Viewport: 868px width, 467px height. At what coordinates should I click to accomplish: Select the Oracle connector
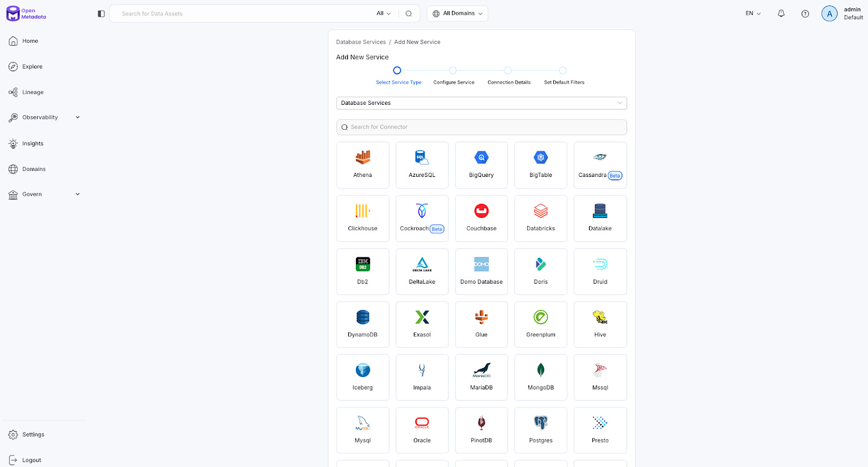(422, 431)
